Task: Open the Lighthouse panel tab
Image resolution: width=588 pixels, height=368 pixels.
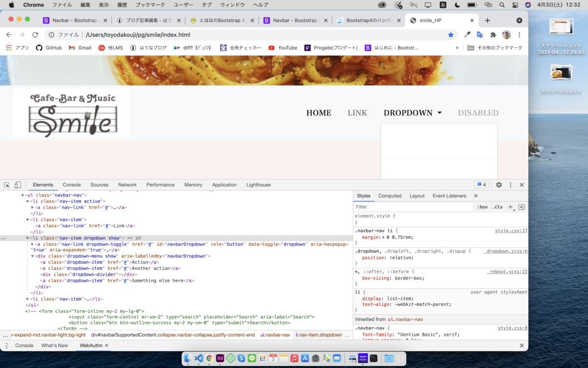Action: coord(258,185)
